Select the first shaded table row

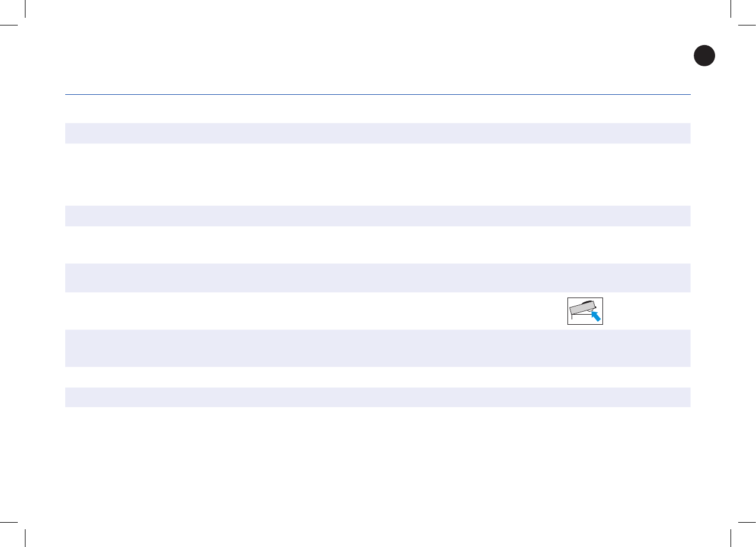pos(377,133)
